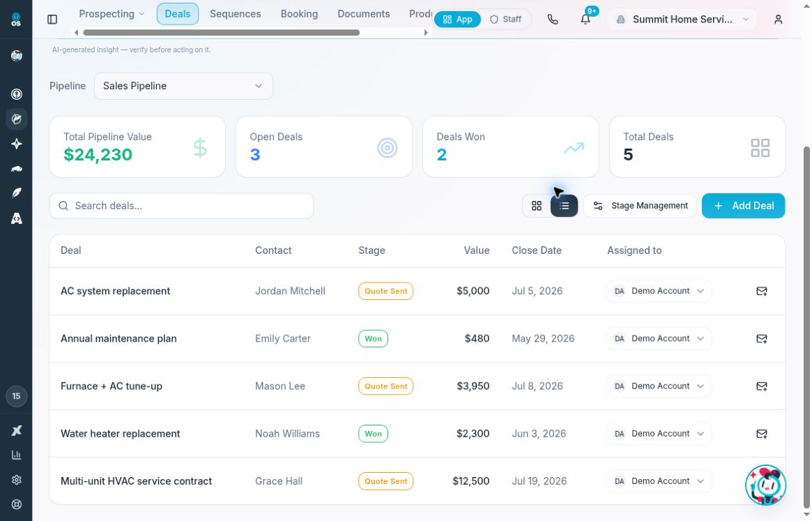Click the X-shaped icon in sidebar
Image resolution: width=812 pixels, height=521 pixels.
click(x=17, y=430)
